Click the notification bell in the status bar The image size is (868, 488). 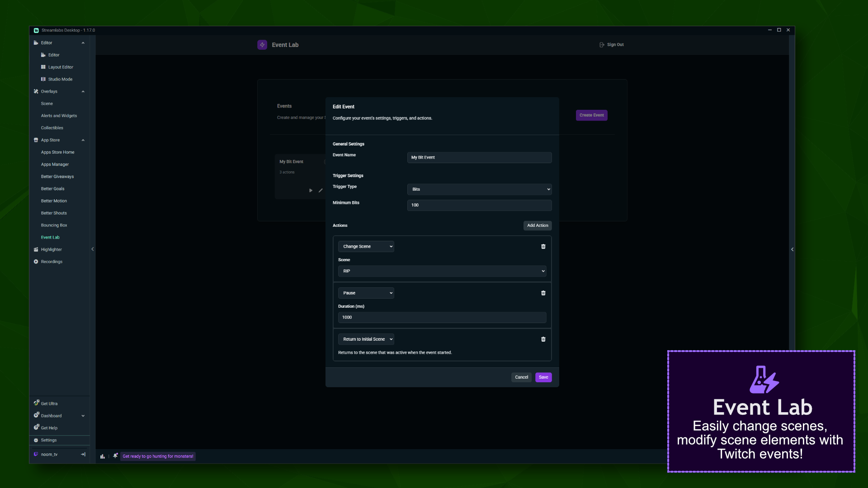[115, 456]
